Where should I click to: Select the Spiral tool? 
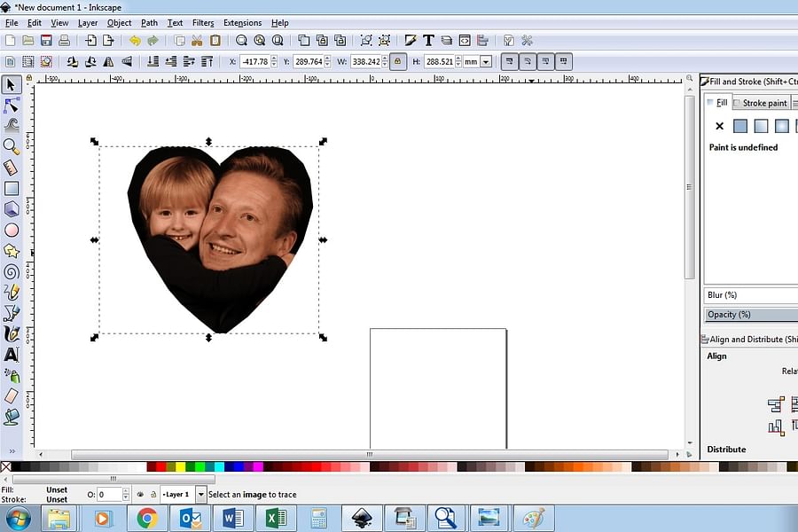pyautogui.click(x=11, y=271)
